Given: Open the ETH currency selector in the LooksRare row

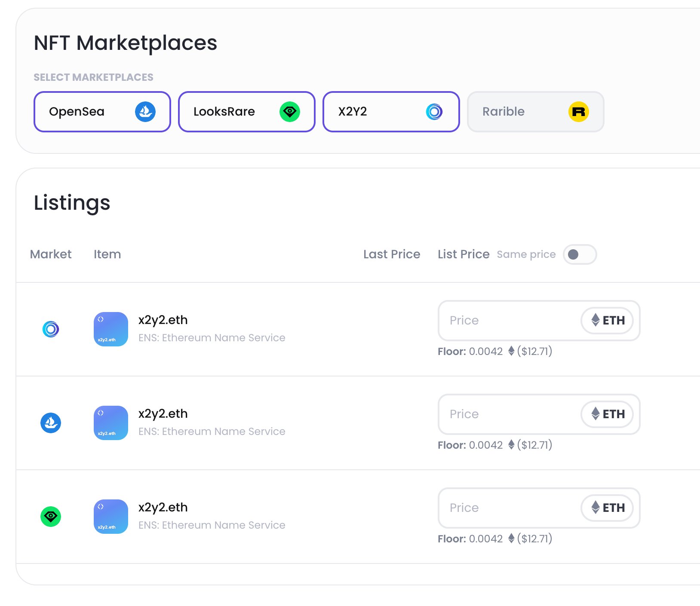Looking at the screenshot, I should tap(607, 508).
